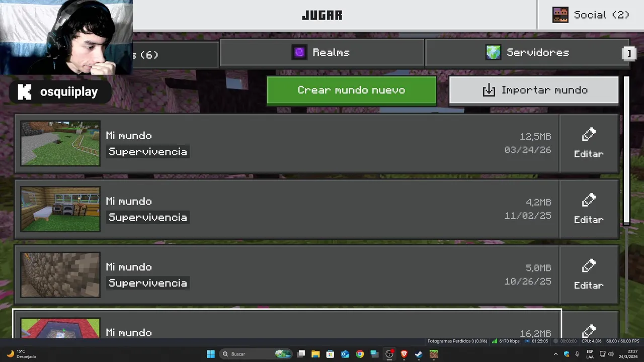Image resolution: width=644 pixels, height=362 pixels.
Task: Open world thumbnail showing bed and furnace
Action: pyautogui.click(x=60, y=209)
